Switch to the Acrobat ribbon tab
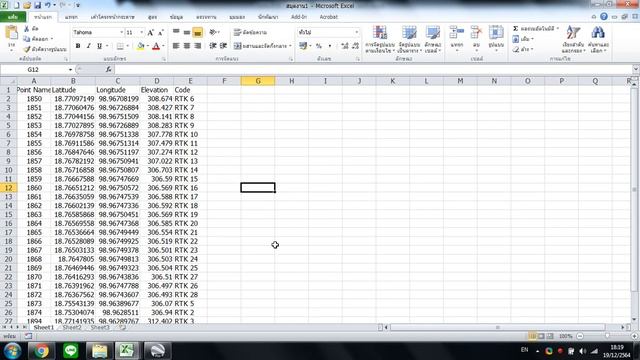The image size is (640, 360). pos(329,17)
